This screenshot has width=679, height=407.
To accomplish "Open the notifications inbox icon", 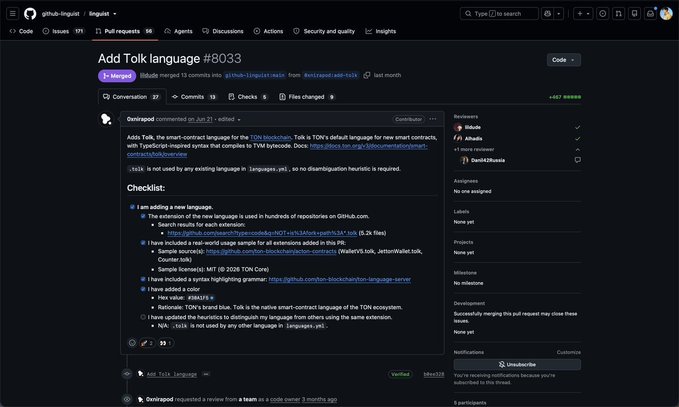I will pyautogui.click(x=650, y=14).
